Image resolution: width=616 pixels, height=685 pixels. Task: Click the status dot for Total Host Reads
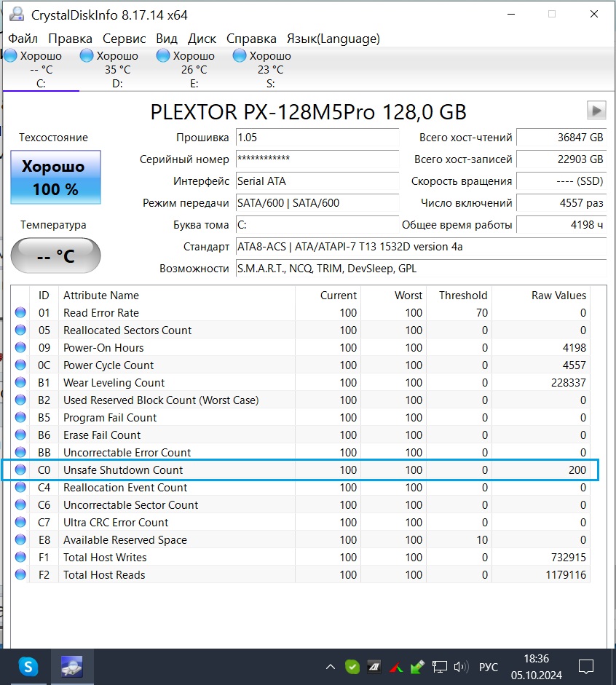coord(20,574)
